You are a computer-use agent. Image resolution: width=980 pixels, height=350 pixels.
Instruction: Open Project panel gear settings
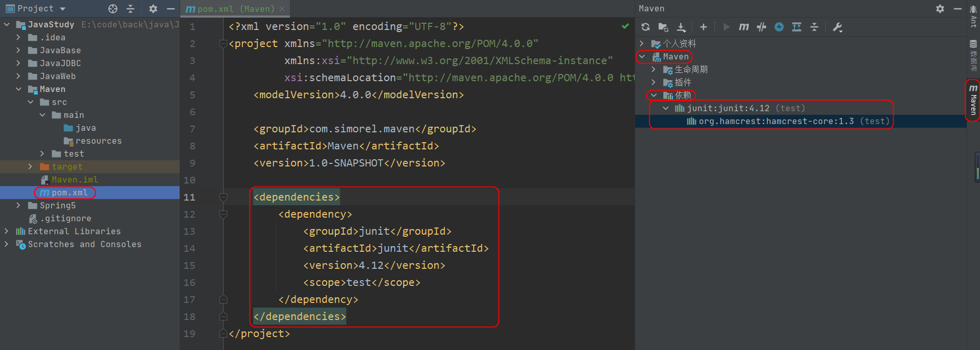[x=153, y=9]
